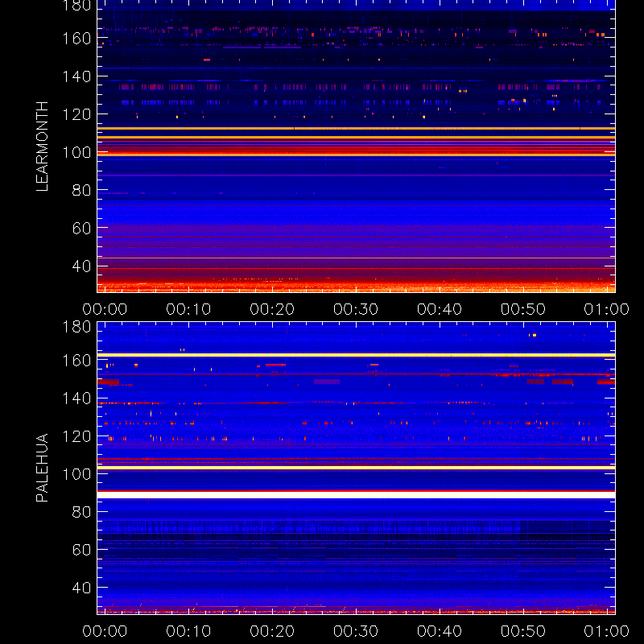Click the 00:10 time label under PALEHUA plot
The image size is (644, 644).
tap(188, 631)
